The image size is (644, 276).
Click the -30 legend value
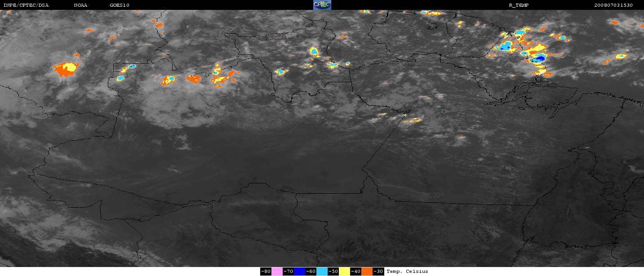tap(378, 272)
